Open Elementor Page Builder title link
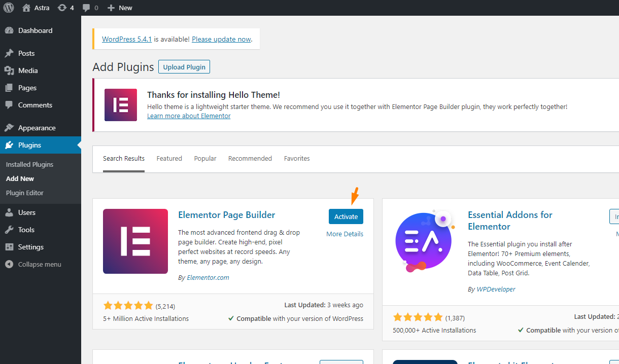This screenshot has height=364, width=619. click(x=227, y=215)
